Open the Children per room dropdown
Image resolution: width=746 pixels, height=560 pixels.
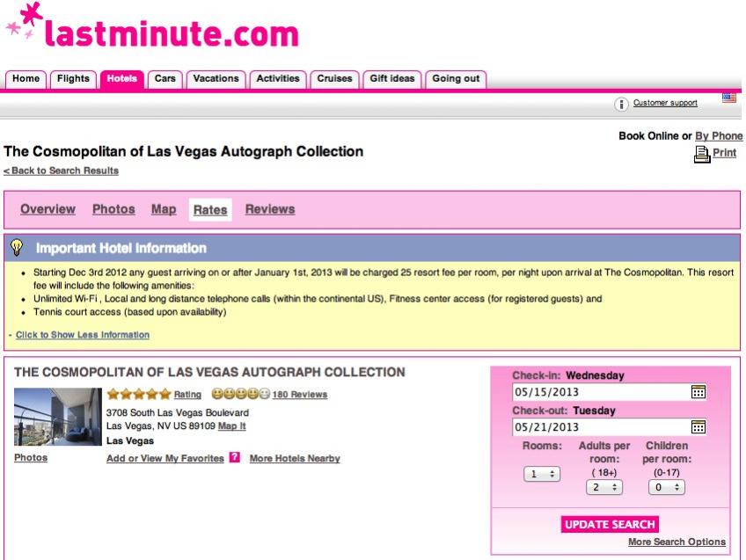pos(666,487)
